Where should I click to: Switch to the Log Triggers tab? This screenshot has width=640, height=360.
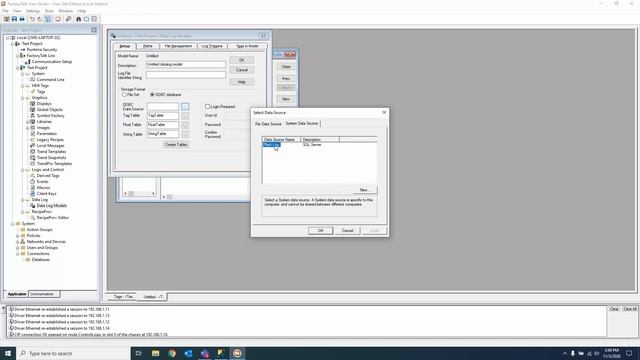[x=212, y=46]
